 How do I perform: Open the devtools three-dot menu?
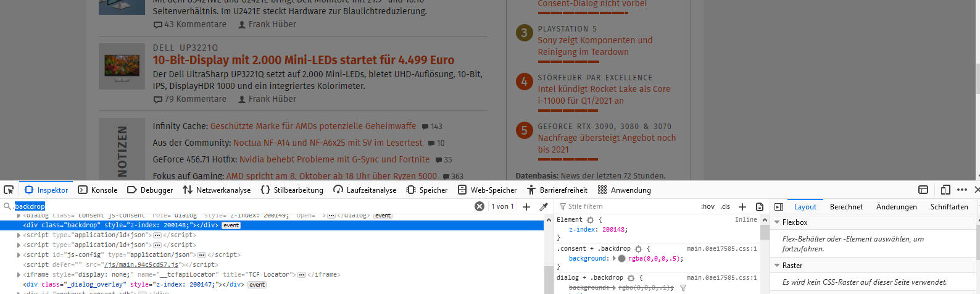click(x=962, y=190)
